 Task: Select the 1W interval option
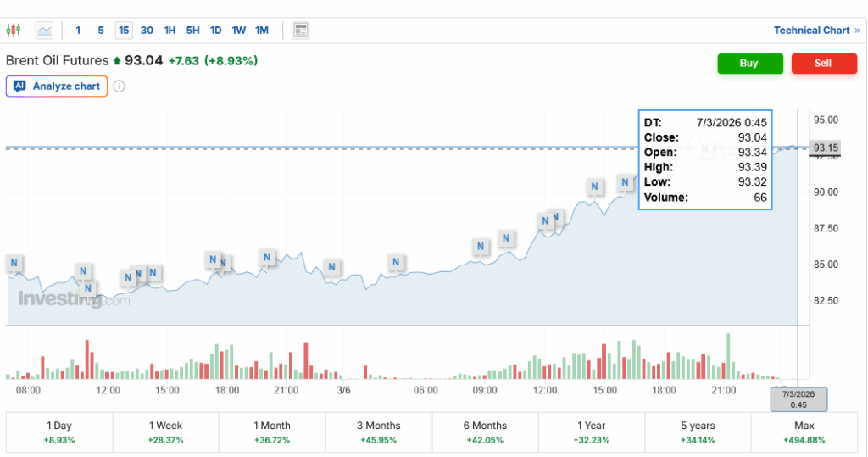point(238,31)
